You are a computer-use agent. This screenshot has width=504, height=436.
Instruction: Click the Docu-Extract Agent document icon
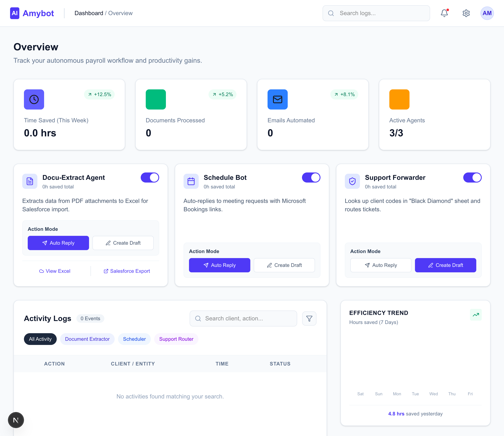pos(30,181)
